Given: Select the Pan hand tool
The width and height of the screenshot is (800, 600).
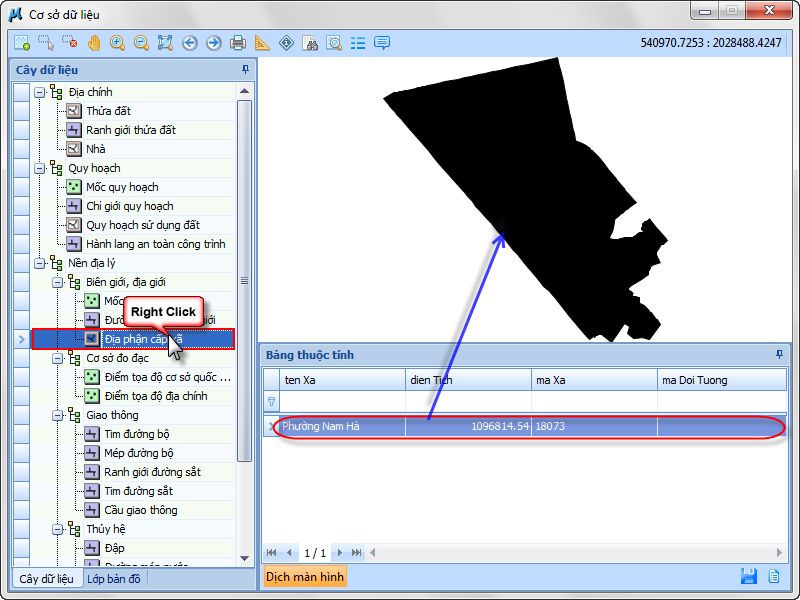Looking at the screenshot, I should 94,43.
